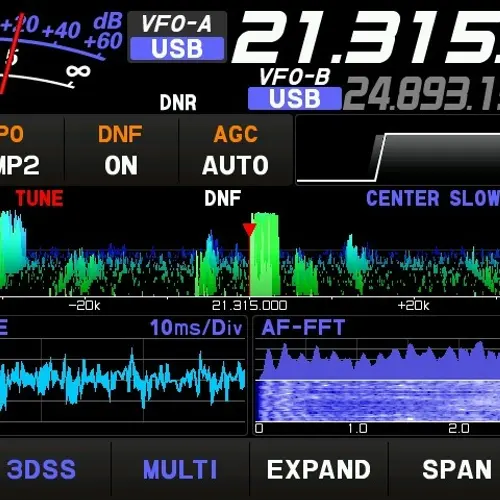
Task: Tap the DNR indicator label
Action: click(x=178, y=102)
